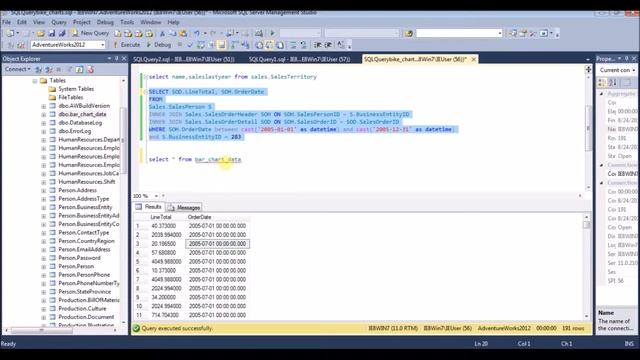Click Specify Values for Template Parameters icon
Viewport: 640px width, 360px height.
click(341, 44)
